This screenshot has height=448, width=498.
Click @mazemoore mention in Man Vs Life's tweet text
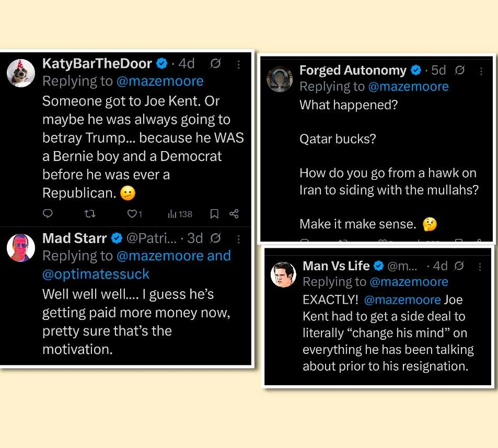point(402,300)
